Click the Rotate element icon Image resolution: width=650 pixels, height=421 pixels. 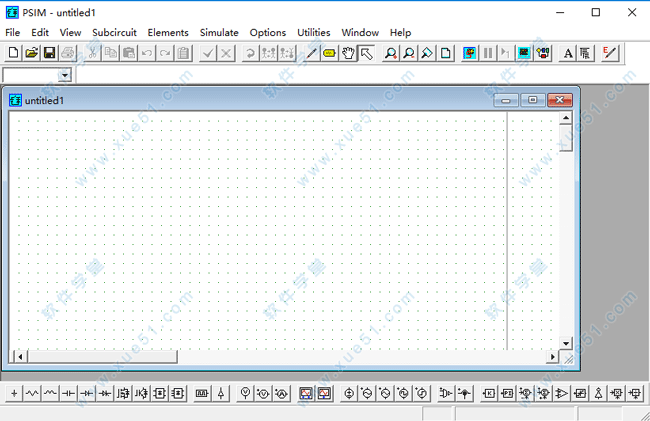[250, 53]
